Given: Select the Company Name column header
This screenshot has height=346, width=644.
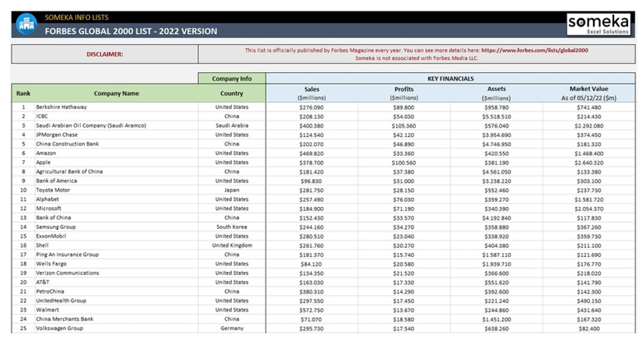Looking at the screenshot, I should tap(116, 94).
